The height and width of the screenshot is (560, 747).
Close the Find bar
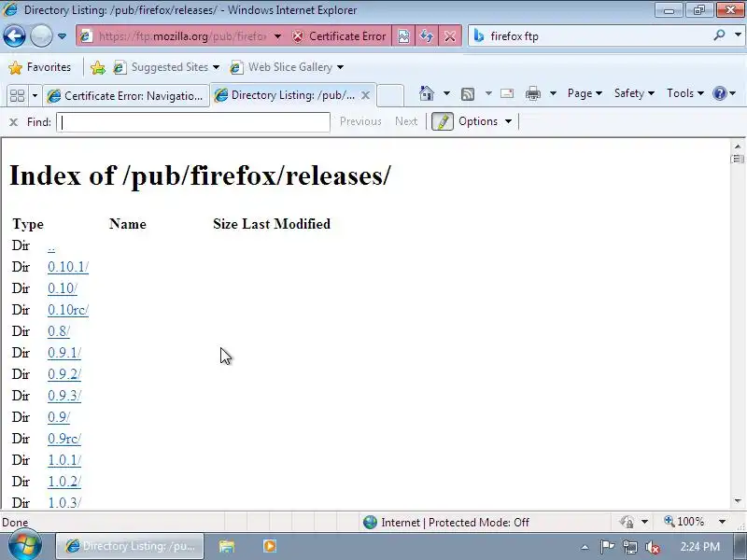tap(13, 122)
